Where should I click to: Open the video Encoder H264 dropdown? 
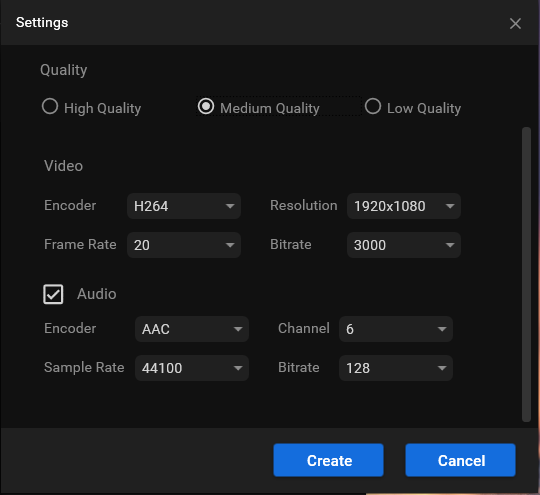184,206
